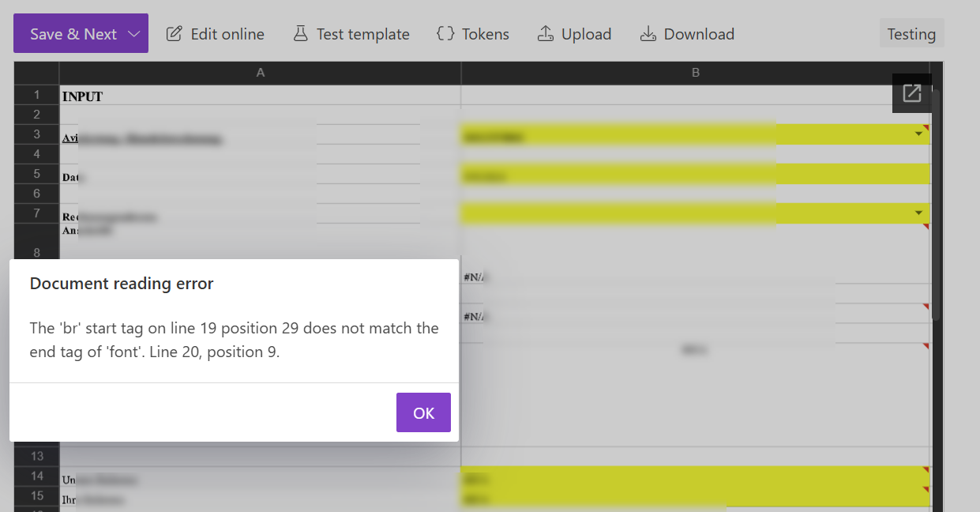Click the spreadsheet vertical scrollbar
Screen dimensions: 980x512
(x=937, y=205)
